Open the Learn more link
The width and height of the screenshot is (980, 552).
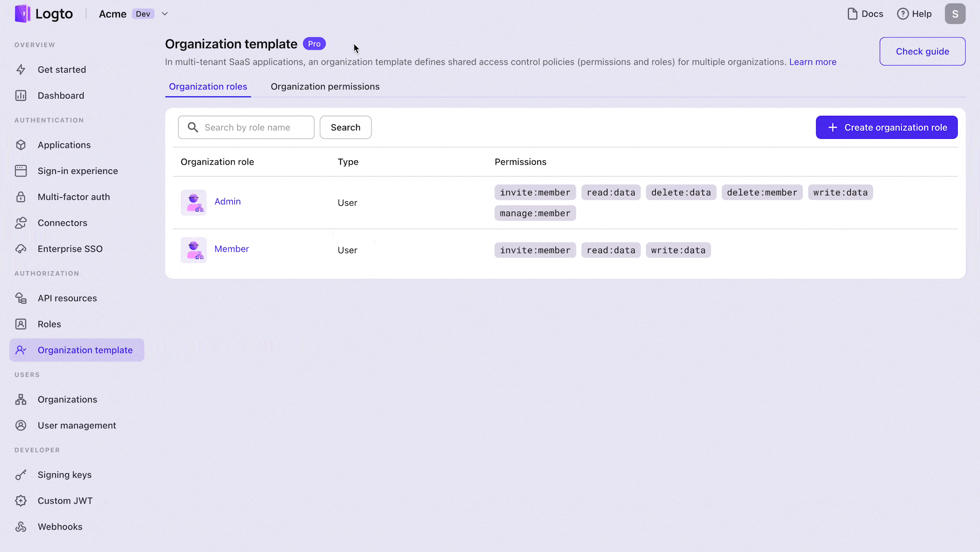(x=813, y=62)
